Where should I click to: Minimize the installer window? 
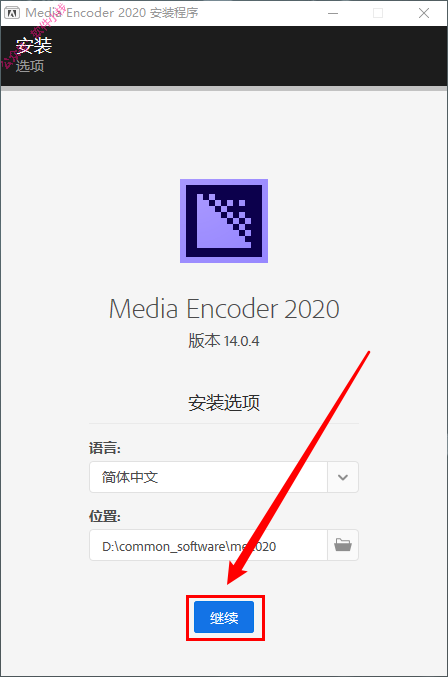[333, 13]
